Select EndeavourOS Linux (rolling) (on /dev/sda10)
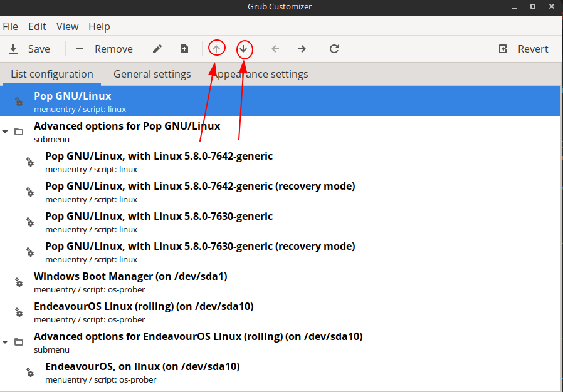Image resolution: width=563 pixels, height=392 pixels. tap(280, 312)
